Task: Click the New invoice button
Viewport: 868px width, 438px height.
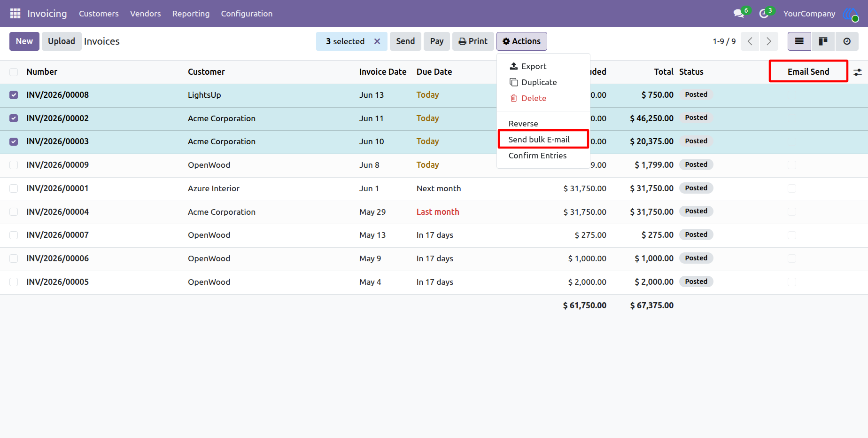Action: tap(24, 41)
